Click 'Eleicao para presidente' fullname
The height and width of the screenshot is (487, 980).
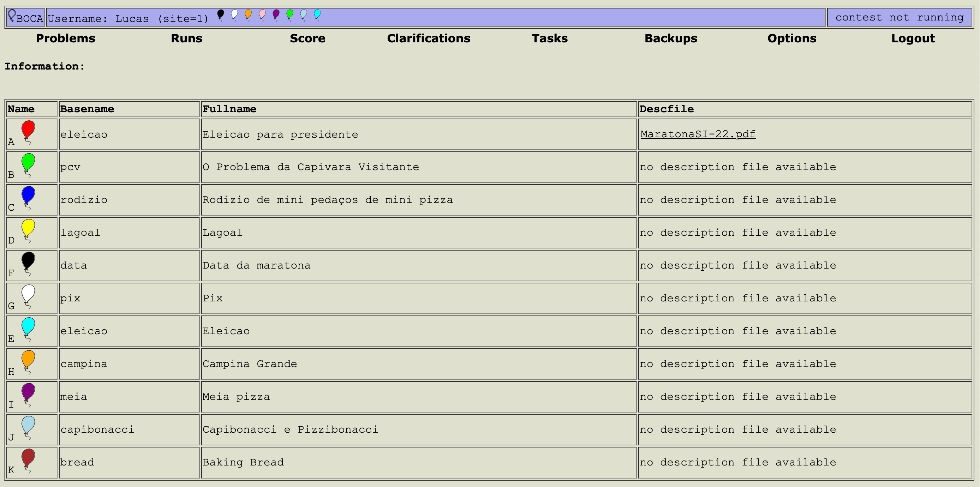pos(280,134)
